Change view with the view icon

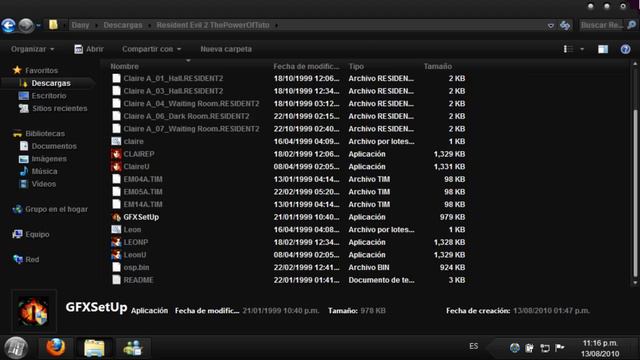568,49
